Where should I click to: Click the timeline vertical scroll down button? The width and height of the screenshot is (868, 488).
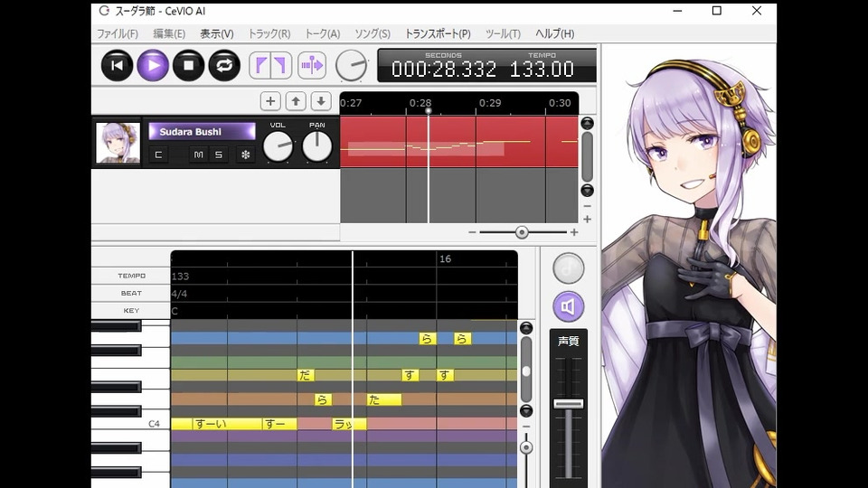588,191
